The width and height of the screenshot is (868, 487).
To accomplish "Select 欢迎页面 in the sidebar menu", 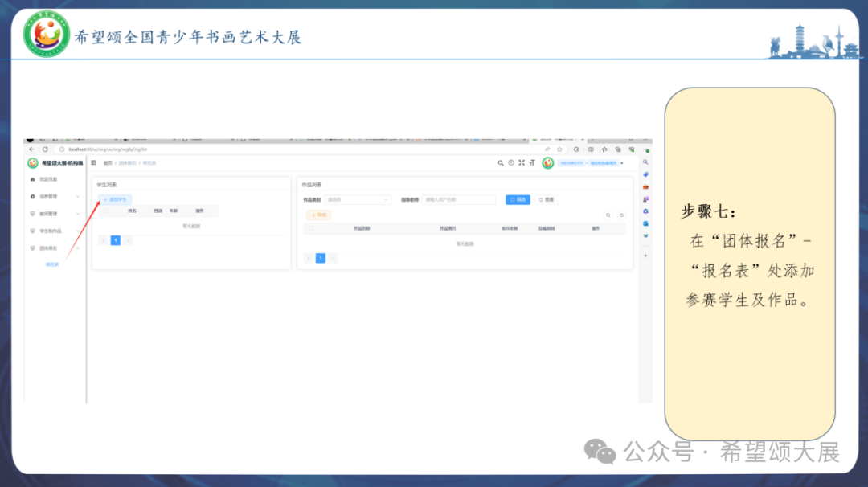I will (x=48, y=178).
